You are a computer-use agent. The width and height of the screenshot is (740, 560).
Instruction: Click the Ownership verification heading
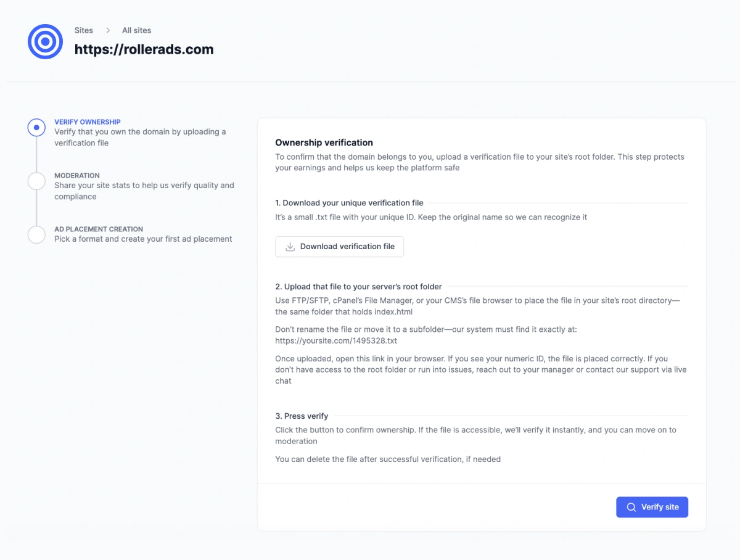tap(324, 142)
